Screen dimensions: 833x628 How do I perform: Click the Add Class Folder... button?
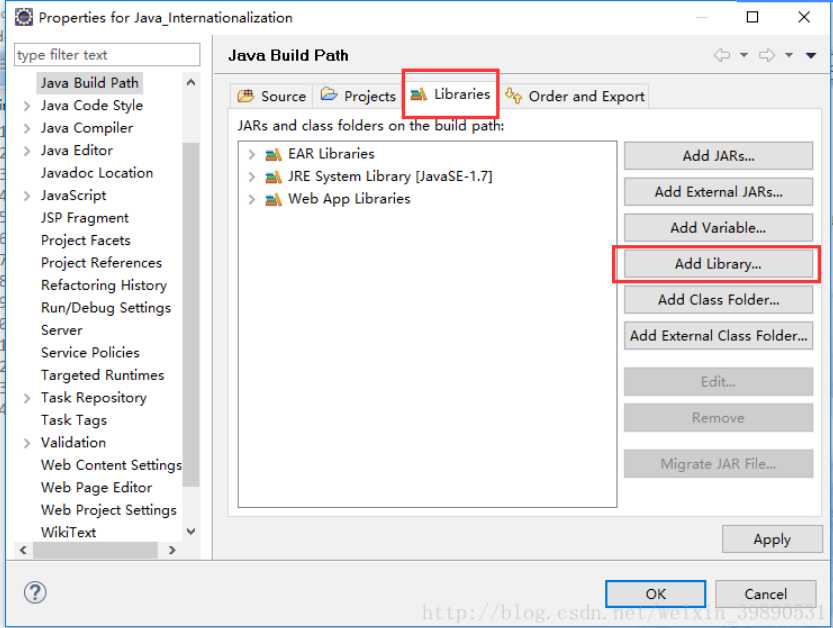click(718, 300)
